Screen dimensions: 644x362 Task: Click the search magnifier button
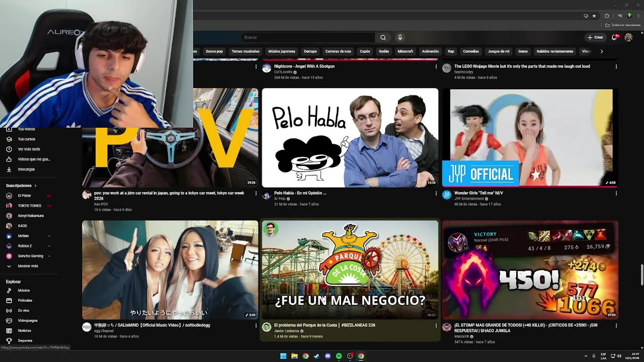[383, 37]
